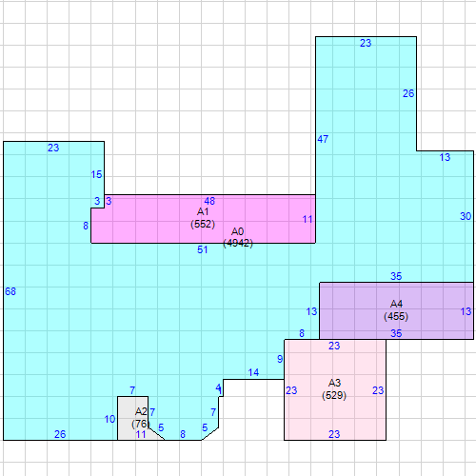Image resolution: width=476 pixels, height=476 pixels.
Task: Select the A3 (529) area label
Action: (334, 389)
